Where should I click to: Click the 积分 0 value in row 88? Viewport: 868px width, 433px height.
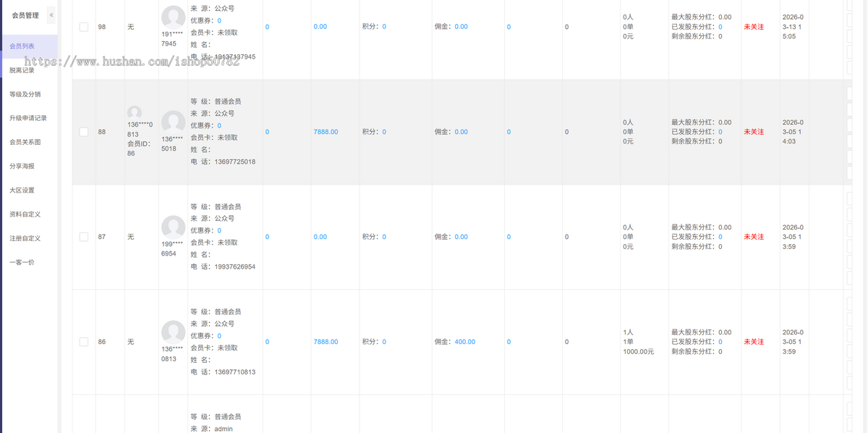pos(384,132)
